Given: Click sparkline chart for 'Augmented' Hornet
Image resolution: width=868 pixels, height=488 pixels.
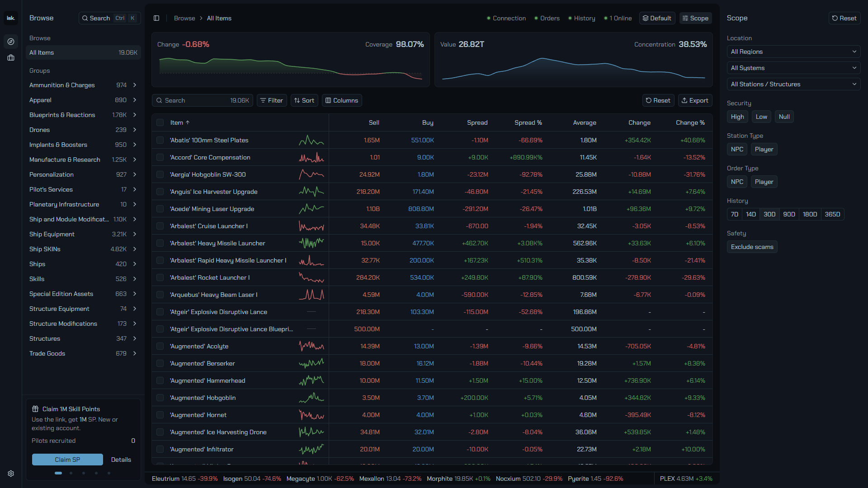Looking at the screenshot, I should point(311,415).
